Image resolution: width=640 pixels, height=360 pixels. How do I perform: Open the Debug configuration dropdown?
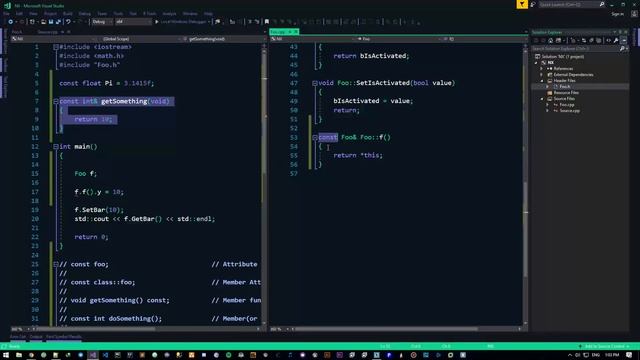102,22
